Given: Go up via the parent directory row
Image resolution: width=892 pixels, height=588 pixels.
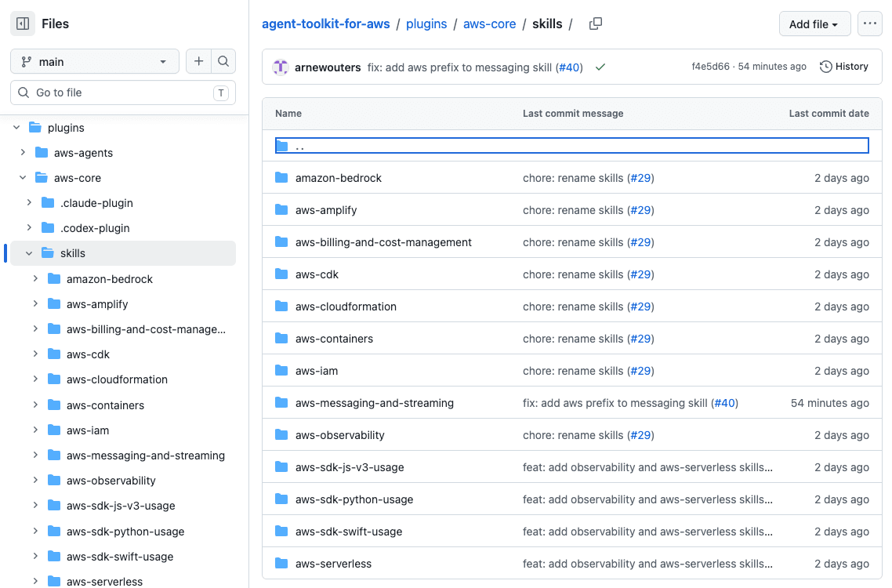Looking at the screenshot, I should click(x=571, y=146).
